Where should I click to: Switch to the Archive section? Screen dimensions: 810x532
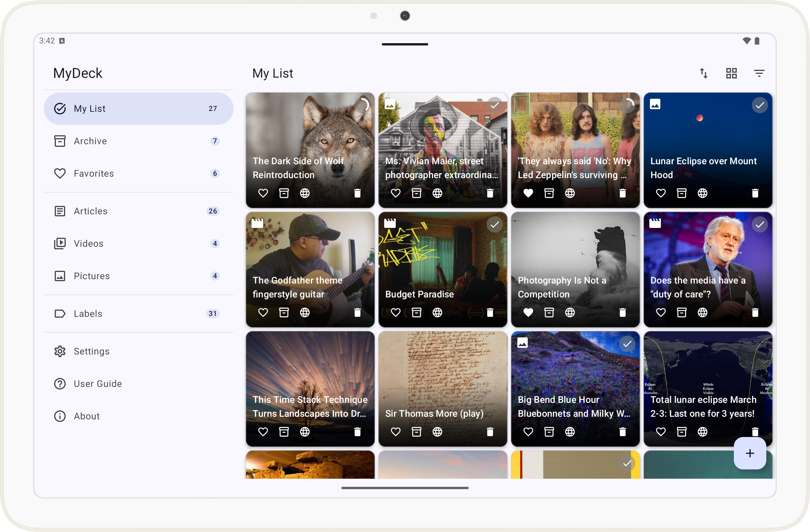(90, 140)
